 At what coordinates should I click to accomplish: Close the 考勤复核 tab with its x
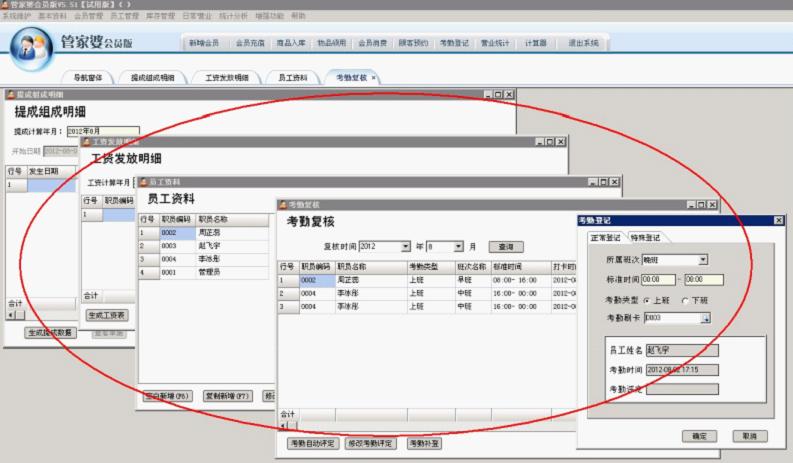pyautogui.click(x=374, y=77)
